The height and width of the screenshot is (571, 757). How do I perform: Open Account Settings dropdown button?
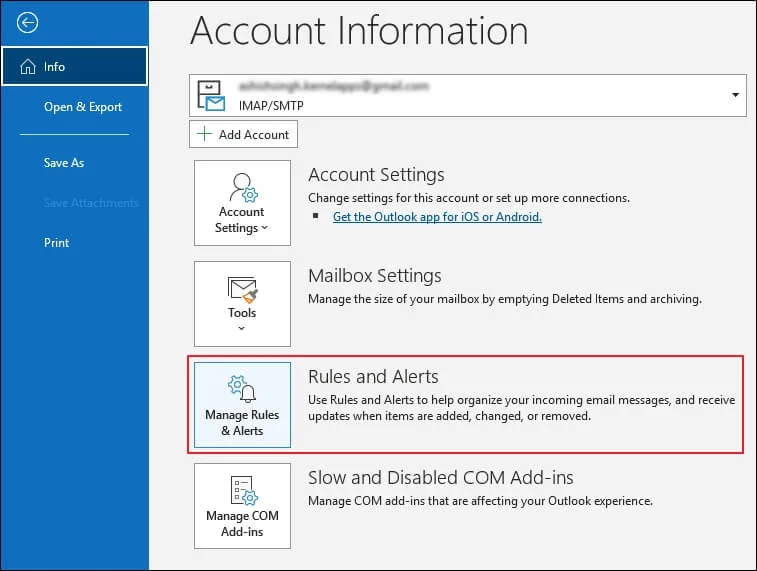(x=242, y=203)
